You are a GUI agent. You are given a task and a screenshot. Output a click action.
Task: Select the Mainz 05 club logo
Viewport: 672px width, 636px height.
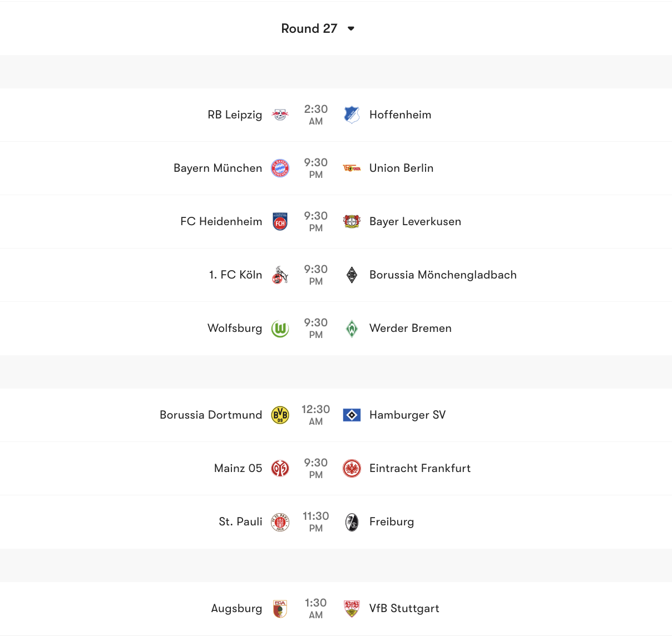(x=280, y=468)
